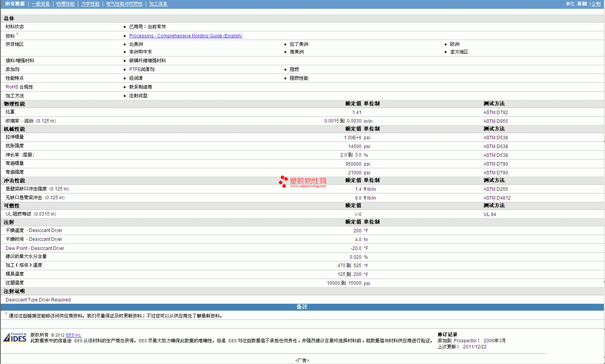Click the 弯曲强度 value 21000
The height and width of the screenshot is (364, 605).
click(355, 173)
